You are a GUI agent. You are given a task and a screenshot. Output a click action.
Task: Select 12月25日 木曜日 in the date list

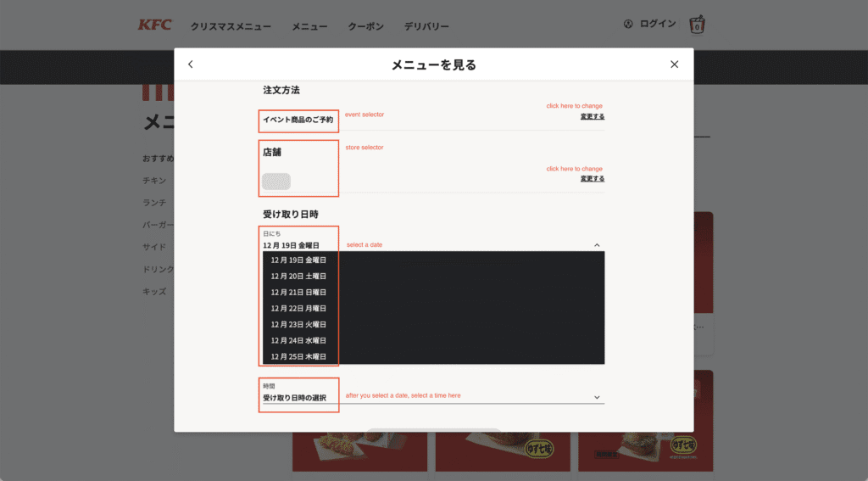point(433,356)
